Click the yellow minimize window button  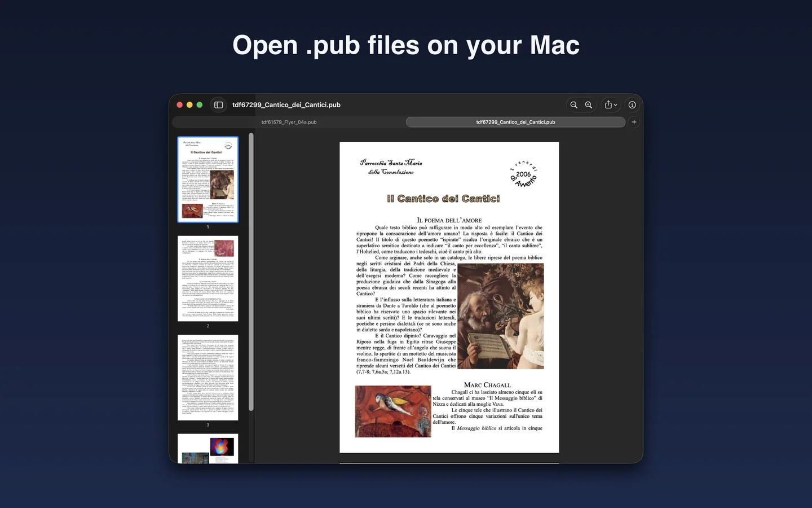(x=189, y=105)
